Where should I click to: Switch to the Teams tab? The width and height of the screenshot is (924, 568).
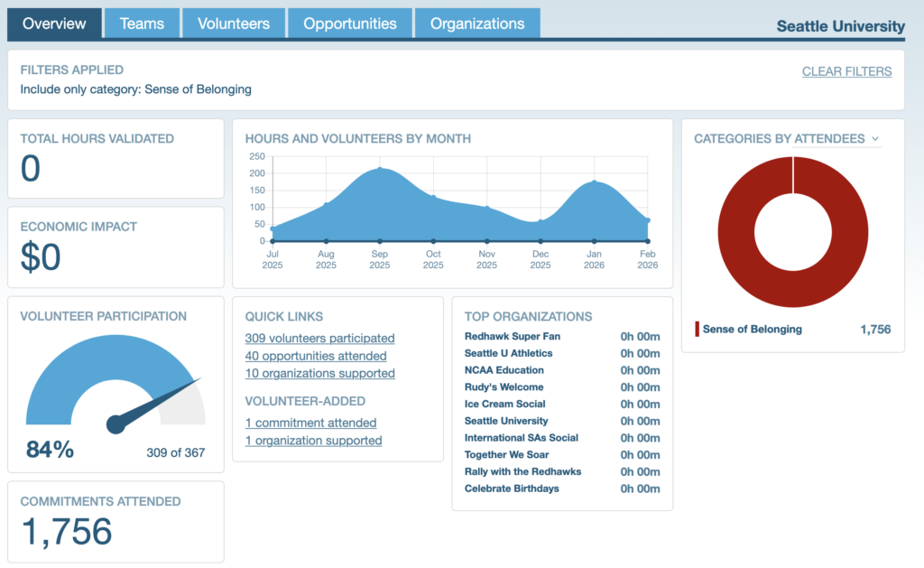tap(142, 23)
